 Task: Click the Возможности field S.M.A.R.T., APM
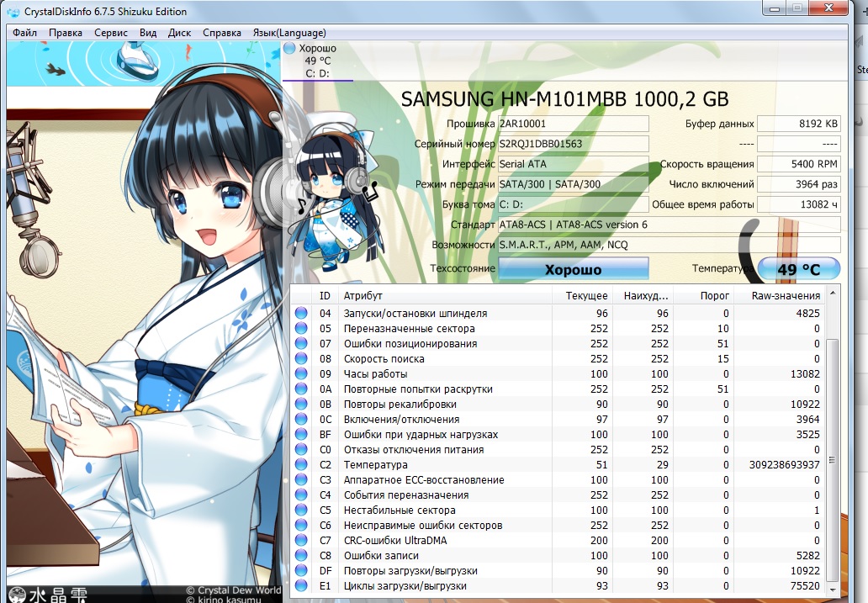669,245
